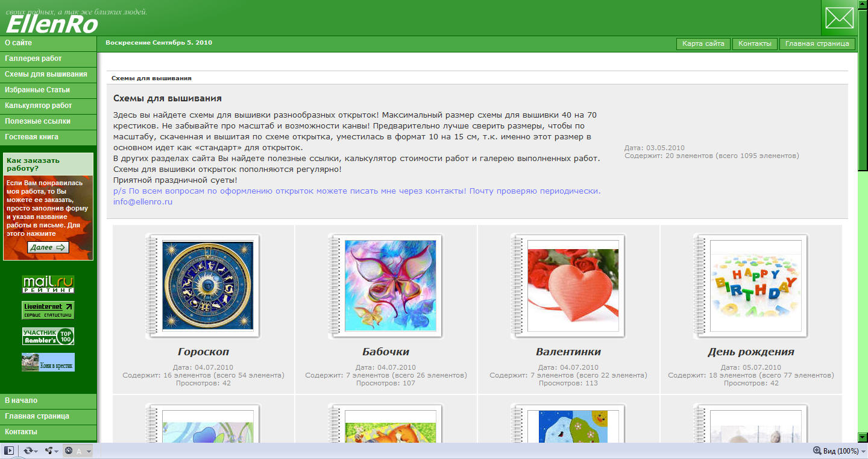
Task: Click 'Дата: 05.07.2010' under День рождения
Action: pyautogui.click(x=751, y=367)
